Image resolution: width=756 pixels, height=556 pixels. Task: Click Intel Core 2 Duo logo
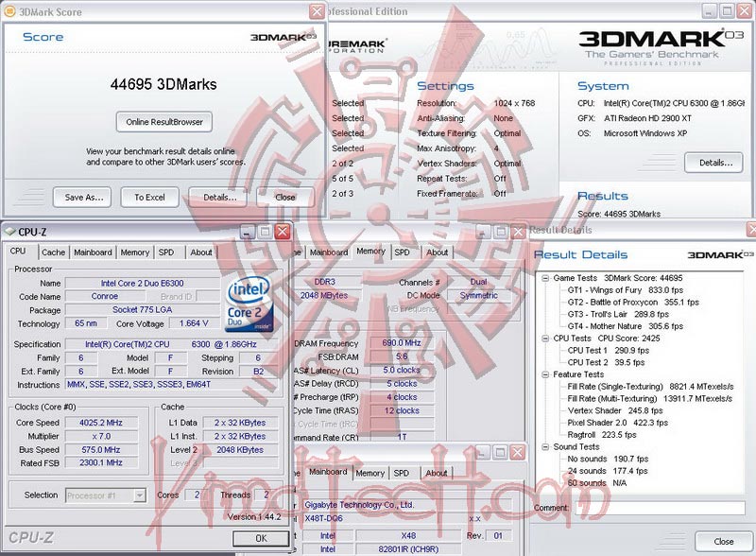pos(249,305)
